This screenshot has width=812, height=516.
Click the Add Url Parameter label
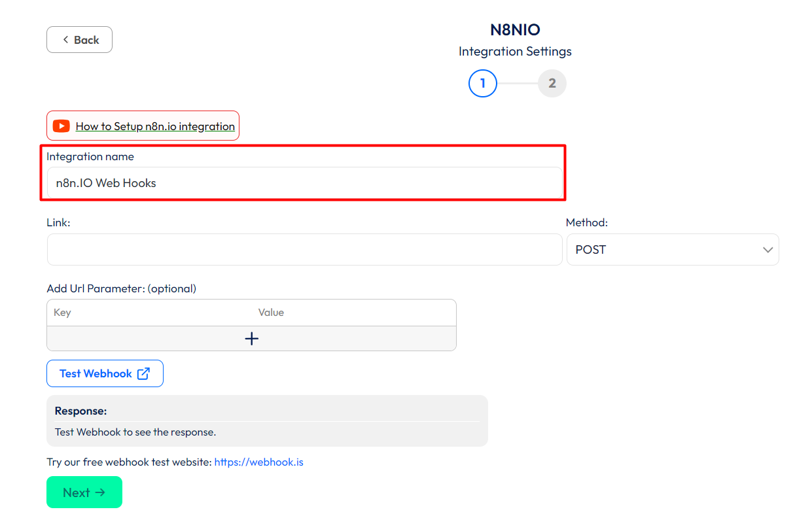pos(121,288)
